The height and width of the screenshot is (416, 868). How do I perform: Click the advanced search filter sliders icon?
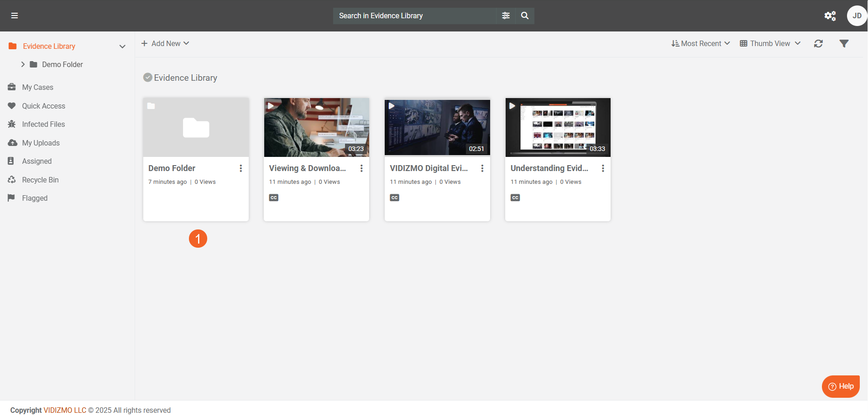click(x=506, y=16)
